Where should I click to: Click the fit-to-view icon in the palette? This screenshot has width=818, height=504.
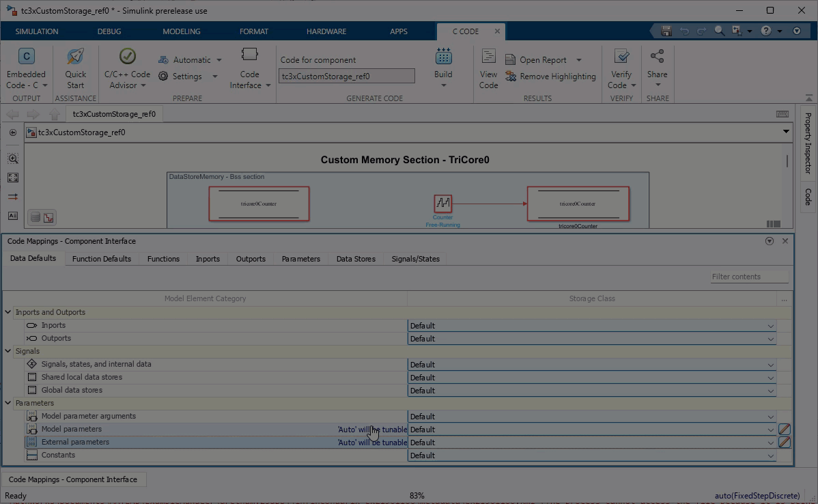(12, 178)
